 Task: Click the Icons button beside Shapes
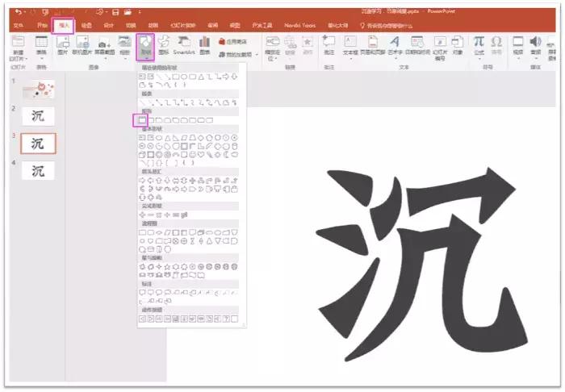tap(164, 45)
